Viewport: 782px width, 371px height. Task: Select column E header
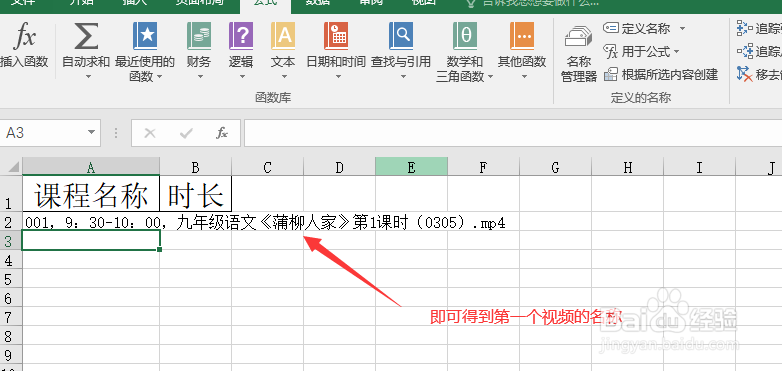[x=411, y=167]
